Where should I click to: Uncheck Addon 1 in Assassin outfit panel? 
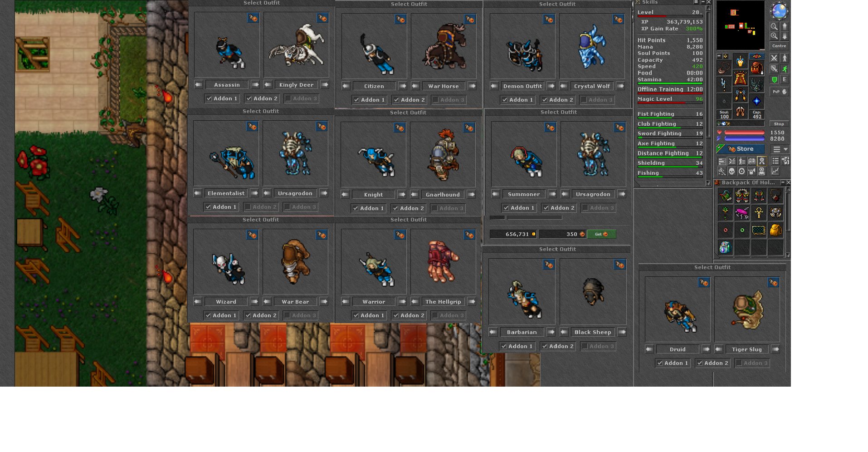pyautogui.click(x=209, y=98)
